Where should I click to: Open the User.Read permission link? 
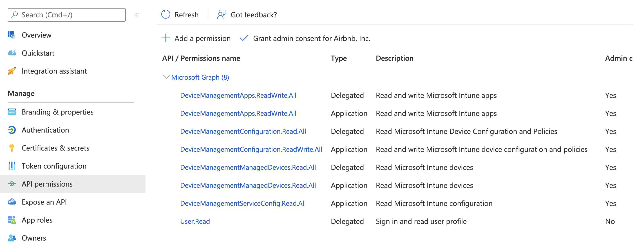pyautogui.click(x=195, y=221)
